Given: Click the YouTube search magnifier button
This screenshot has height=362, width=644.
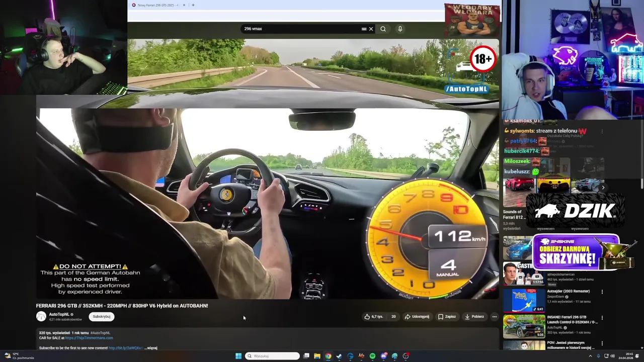Looking at the screenshot, I should point(383,29).
